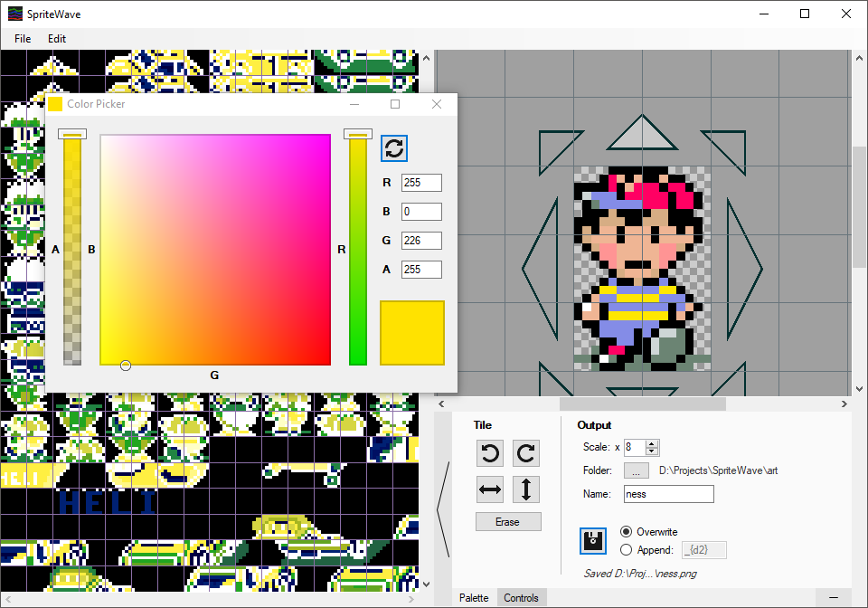Click the tileset panel scrollbar down arrow

point(426,584)
